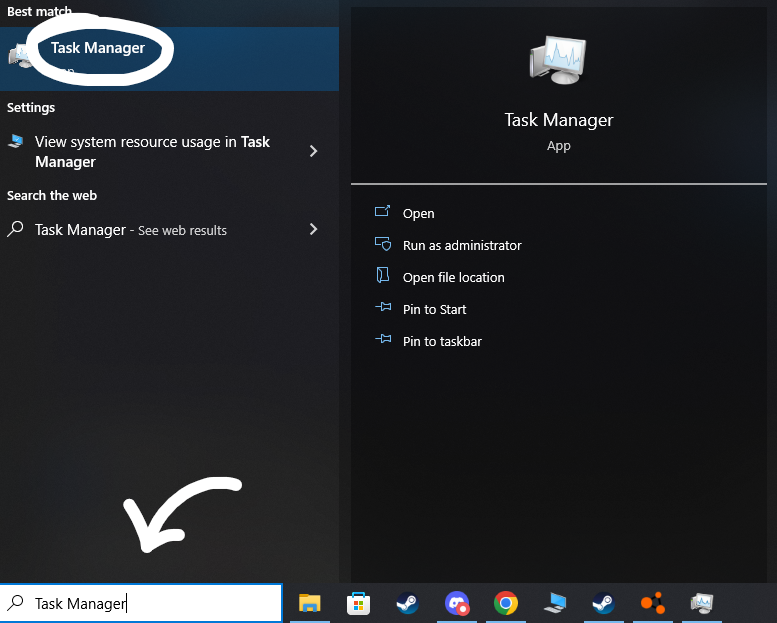The image size is (777, 623).
Task: Open Discord from the taskbar
Action: (x=457, y=603)
